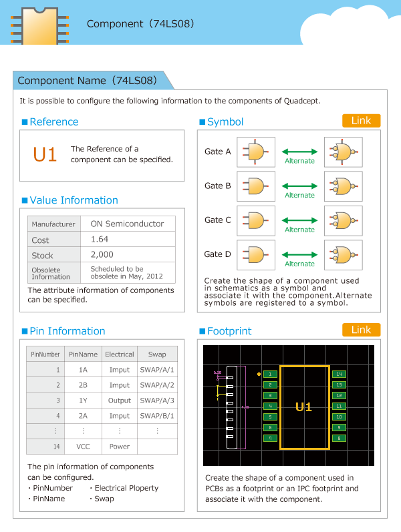This screenshot has width=401, height=532.
Task: Click the orange U1 reference designator
Action: click(45, 155)
